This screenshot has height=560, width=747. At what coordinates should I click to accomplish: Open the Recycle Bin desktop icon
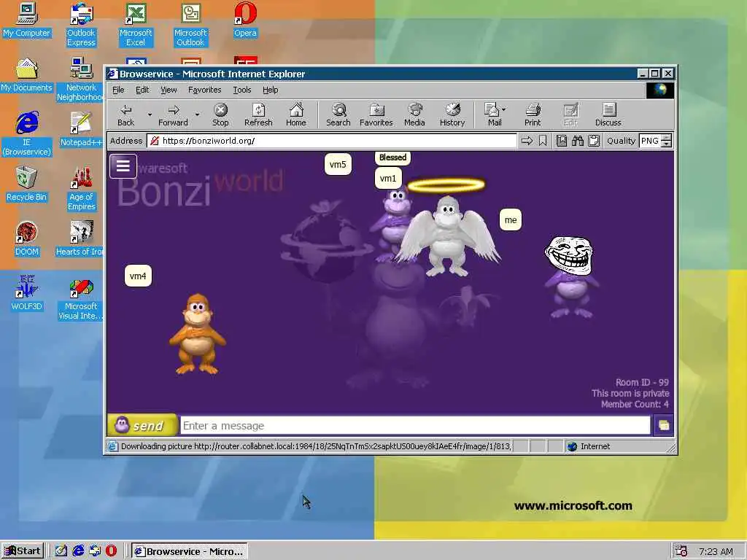pyautogui.click(x=27, y=184)
